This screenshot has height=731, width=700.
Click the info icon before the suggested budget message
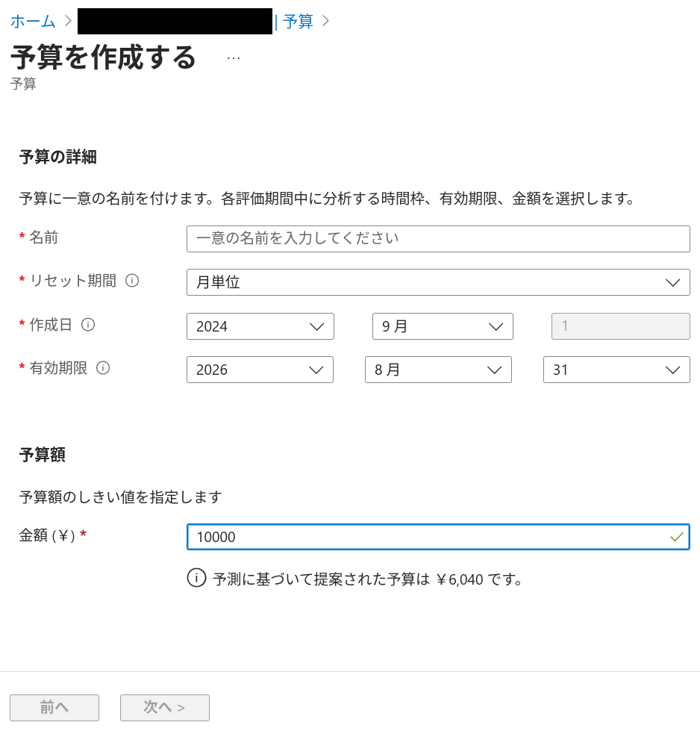coord(197,578)
